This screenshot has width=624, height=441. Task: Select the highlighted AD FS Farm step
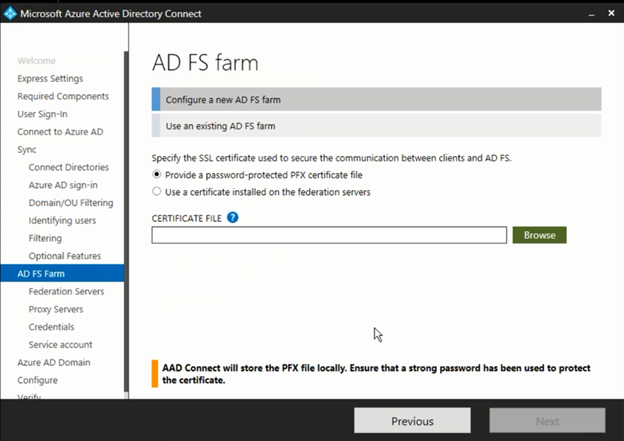point(62,273)
